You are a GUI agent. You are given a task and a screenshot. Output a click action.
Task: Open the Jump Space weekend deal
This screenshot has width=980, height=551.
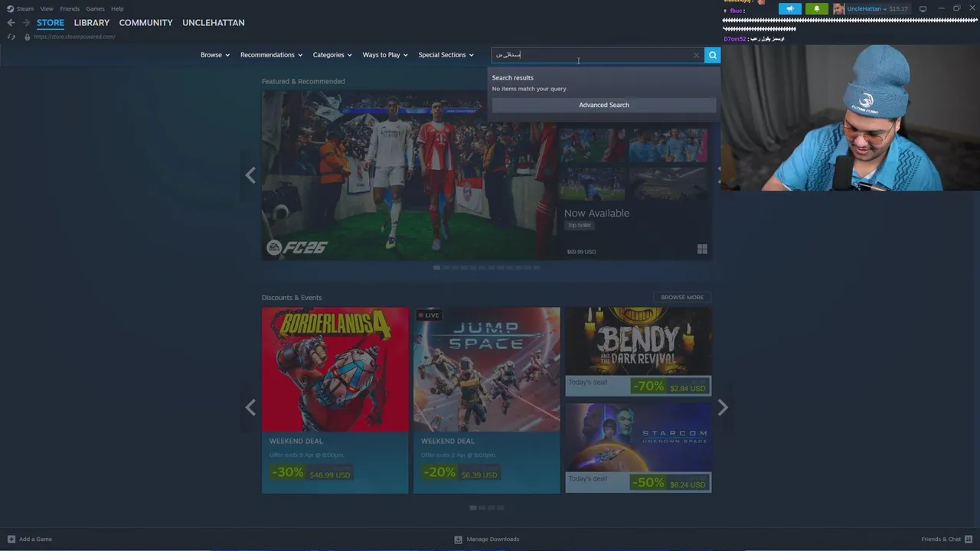click(487, 400)
